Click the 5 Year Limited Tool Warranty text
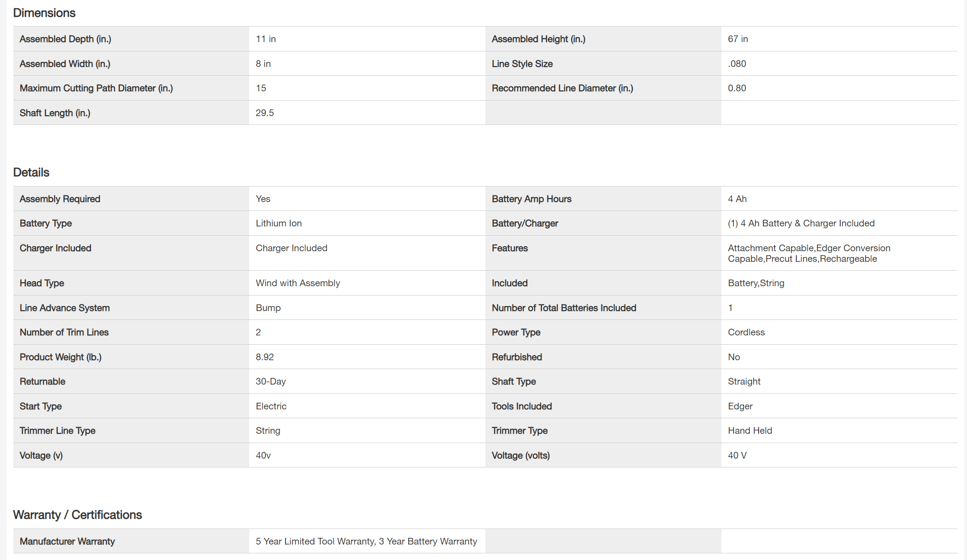This screenshot has height=560, width=967. 315,541
